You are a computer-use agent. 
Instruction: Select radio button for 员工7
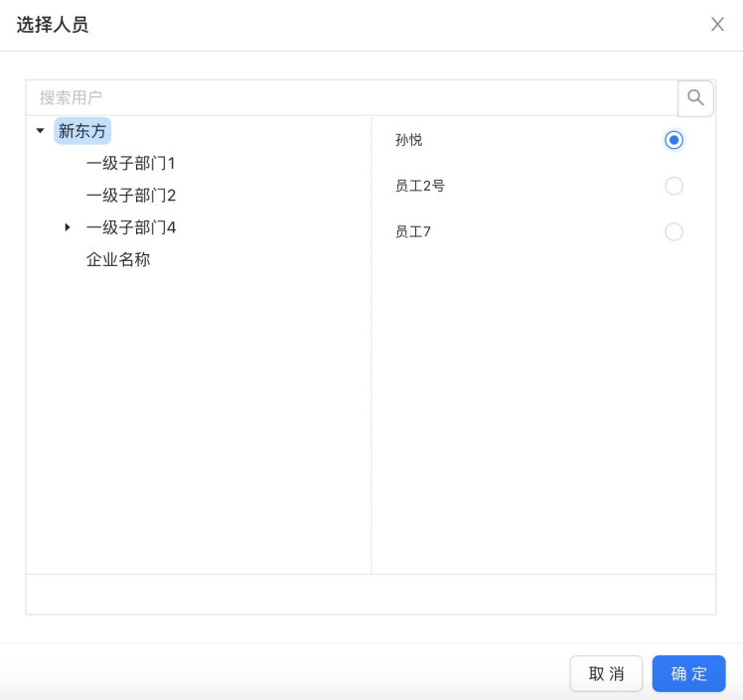point(673,231)
